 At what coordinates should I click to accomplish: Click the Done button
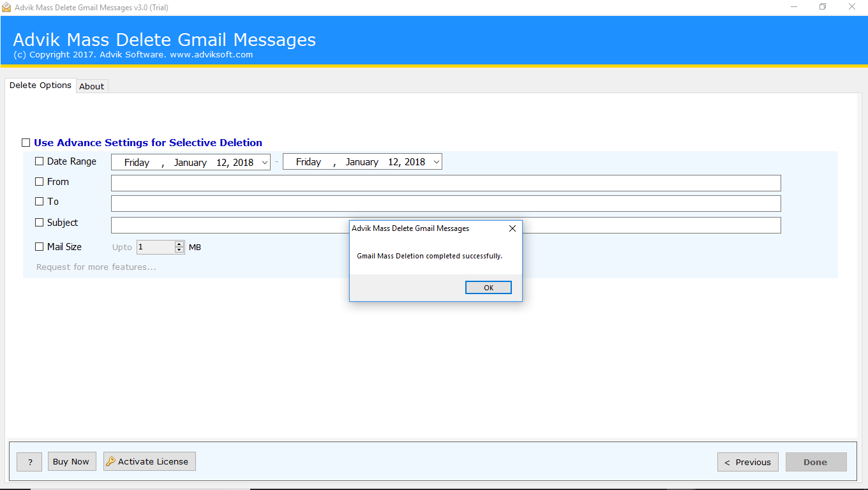pos(816,462)
